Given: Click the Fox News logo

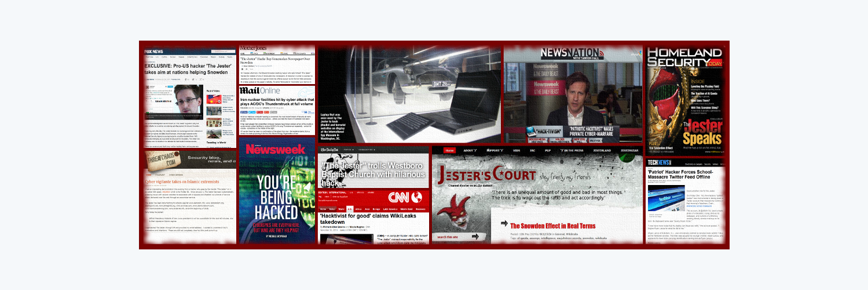Looking at the screenshot, I should click(x=154, y=52).
